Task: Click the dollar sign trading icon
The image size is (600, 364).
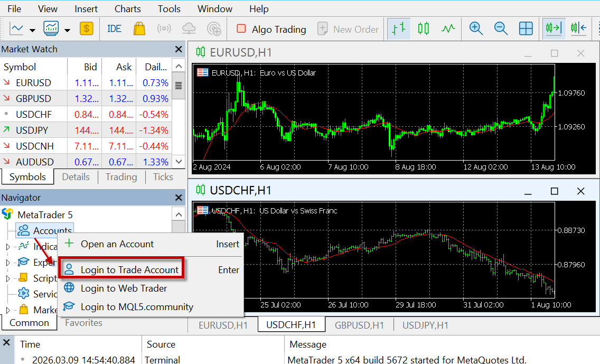Action: (x=86, y=29)
